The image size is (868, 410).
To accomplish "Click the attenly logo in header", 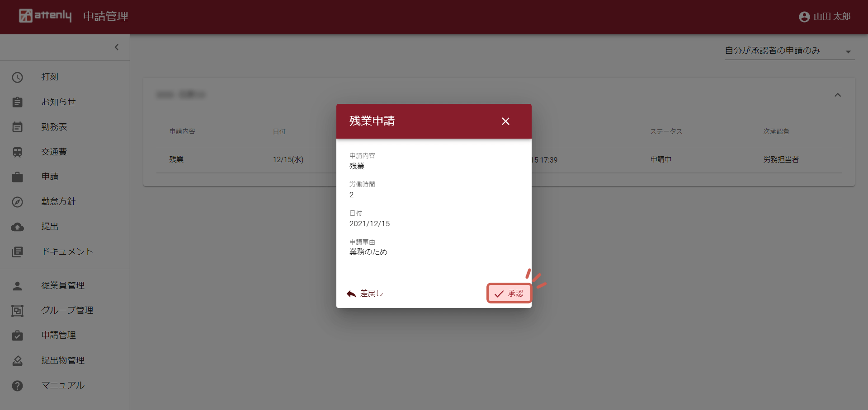I will (45, 16).
